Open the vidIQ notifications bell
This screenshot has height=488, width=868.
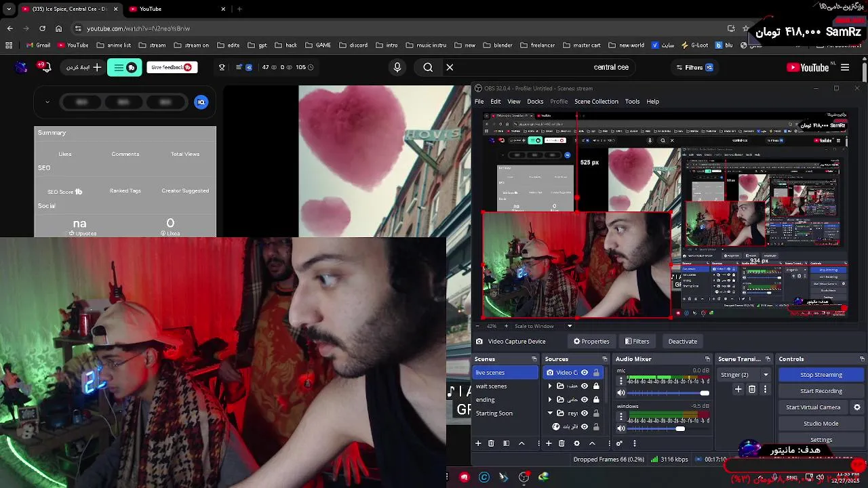[x=45, y=66]
